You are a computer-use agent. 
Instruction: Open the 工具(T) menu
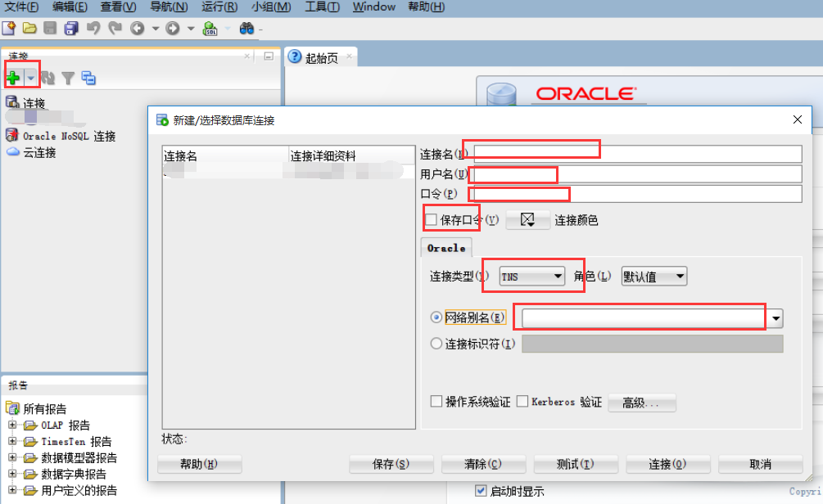point(321,7)
